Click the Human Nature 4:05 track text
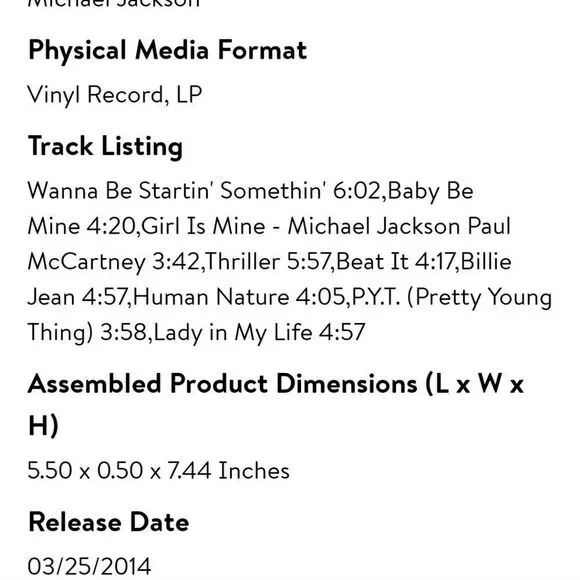580x580 pixels. tap(239, 297)
